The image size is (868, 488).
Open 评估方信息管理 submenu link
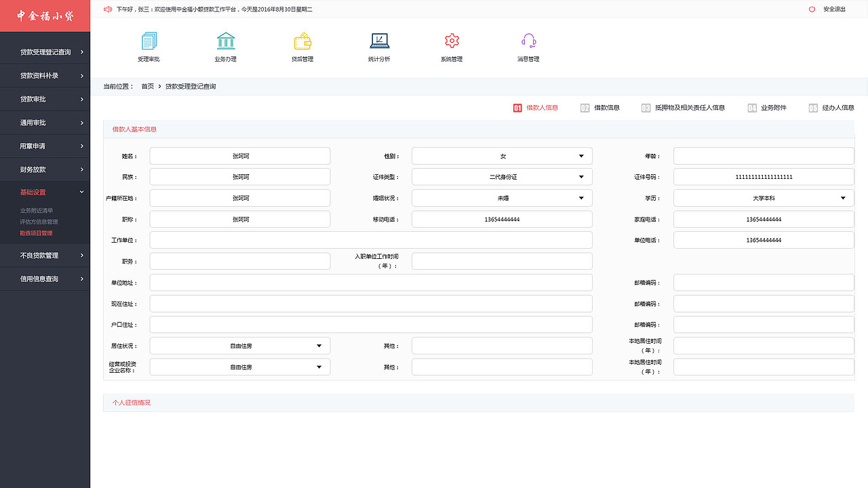39,222
